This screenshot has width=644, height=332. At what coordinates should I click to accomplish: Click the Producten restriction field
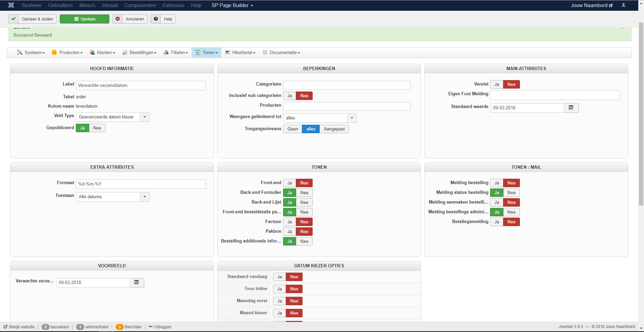pyautogui.click(x=346, y=106)
